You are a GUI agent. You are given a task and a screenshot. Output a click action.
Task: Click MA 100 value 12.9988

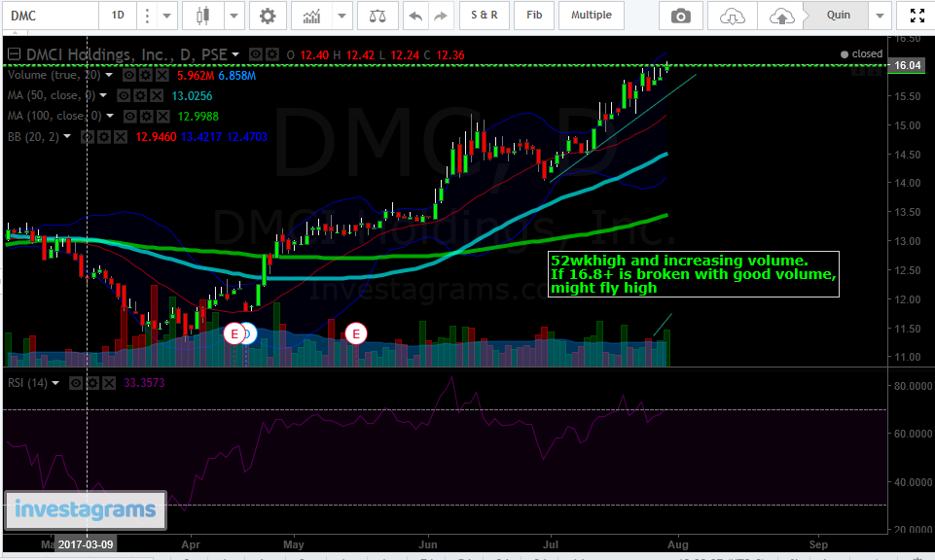(x=198, y=117)
